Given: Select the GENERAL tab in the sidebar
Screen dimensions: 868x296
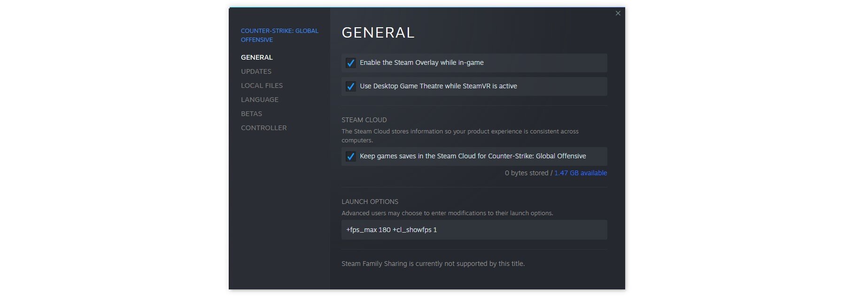Looking at the screenshot, I should click(x=256, y=57).
